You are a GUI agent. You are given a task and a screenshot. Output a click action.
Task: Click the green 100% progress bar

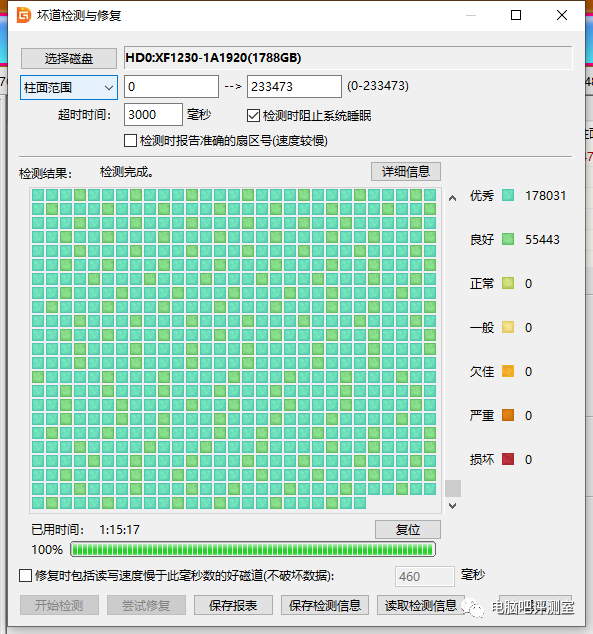tap(253, 549)
